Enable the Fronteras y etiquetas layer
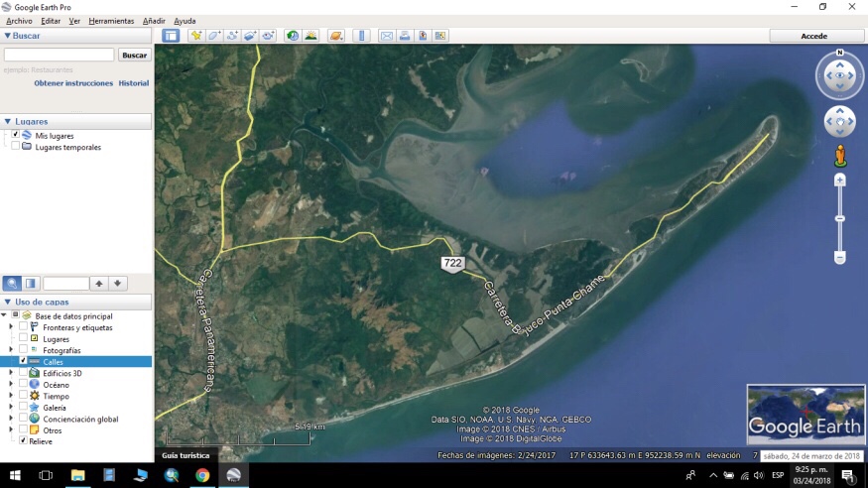 24,327
